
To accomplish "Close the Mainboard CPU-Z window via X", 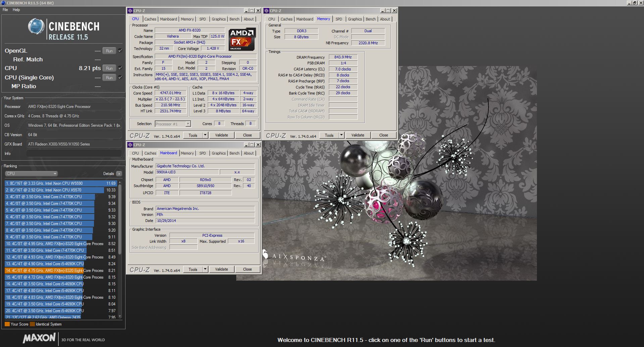I will click(x=258, y=145).
